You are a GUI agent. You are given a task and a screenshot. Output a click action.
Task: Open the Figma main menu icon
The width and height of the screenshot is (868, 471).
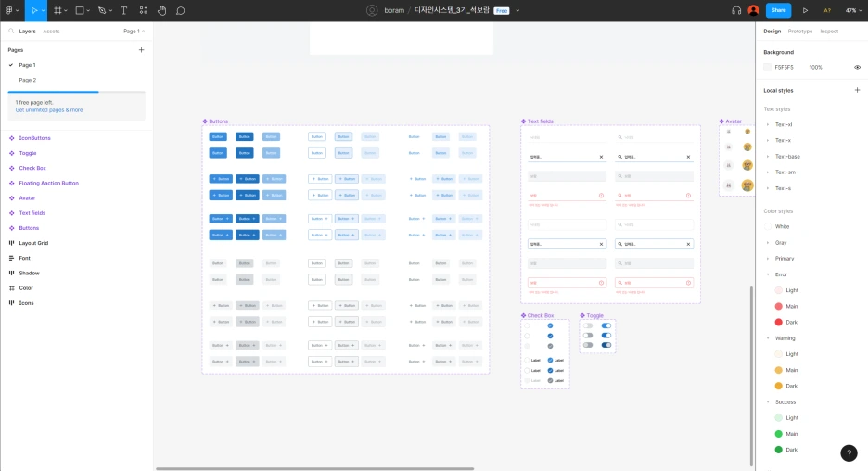point(9,10)
